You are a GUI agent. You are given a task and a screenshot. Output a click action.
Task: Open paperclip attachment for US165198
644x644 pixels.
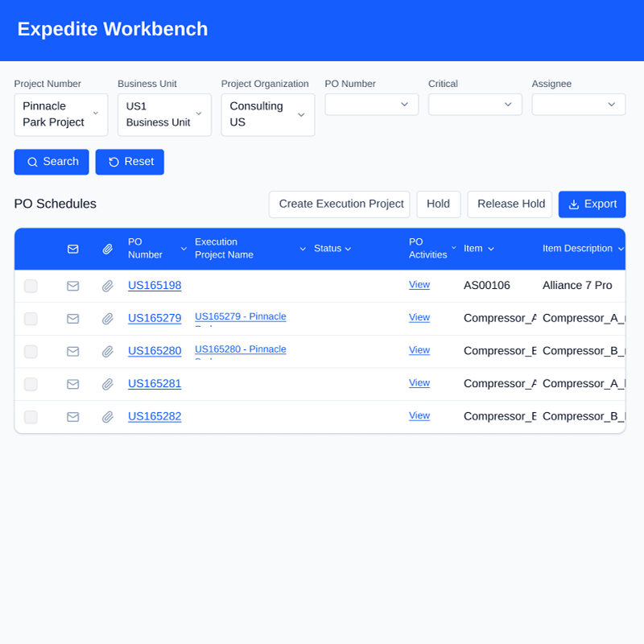tap(107, 286)
